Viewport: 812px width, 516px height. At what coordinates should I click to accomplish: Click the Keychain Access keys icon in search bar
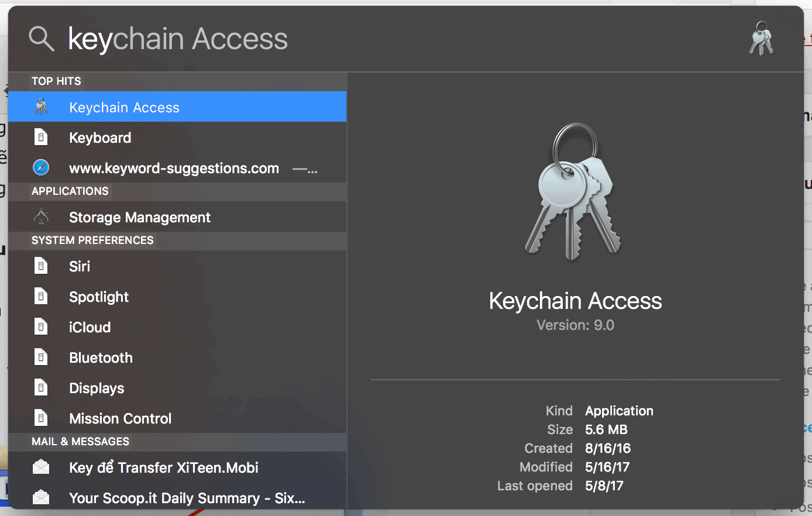761,38
